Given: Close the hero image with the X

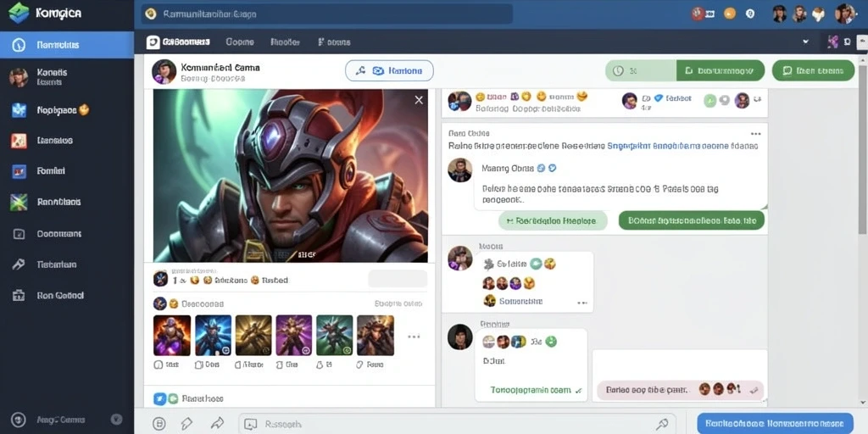Looking at the screenshot, I should [419, 100].
